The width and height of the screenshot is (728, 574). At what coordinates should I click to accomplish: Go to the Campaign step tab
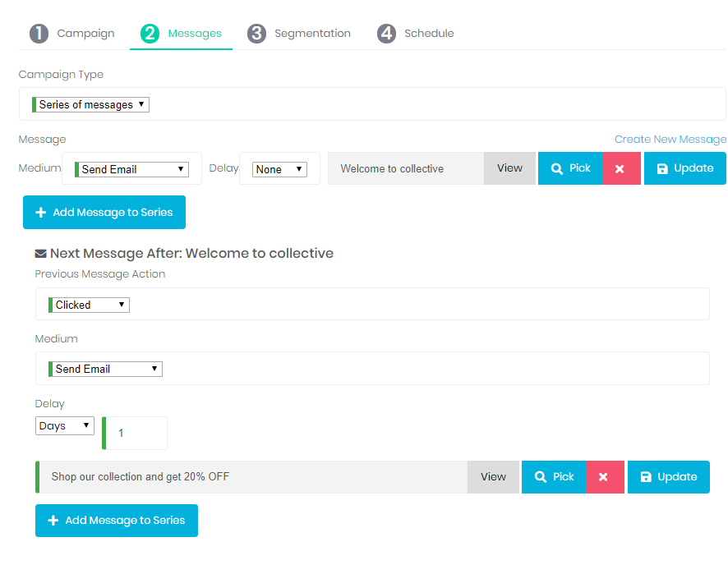coord(72,34)
